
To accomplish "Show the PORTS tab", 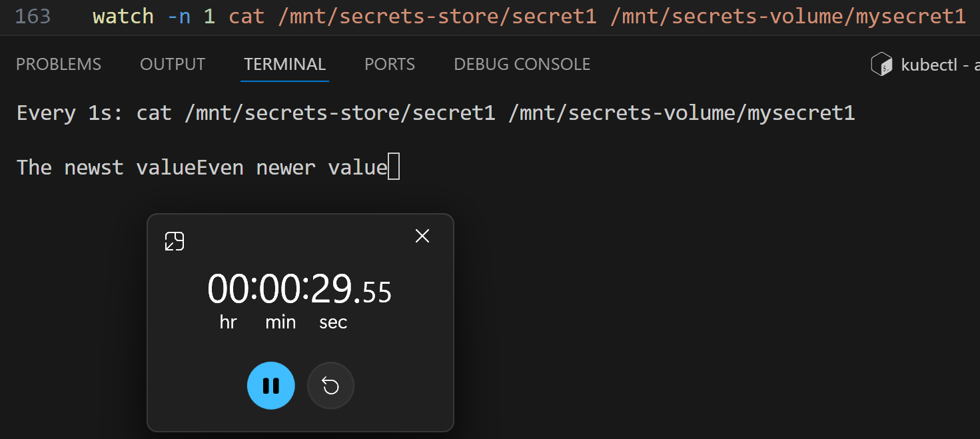I will (x=390, y=65).
